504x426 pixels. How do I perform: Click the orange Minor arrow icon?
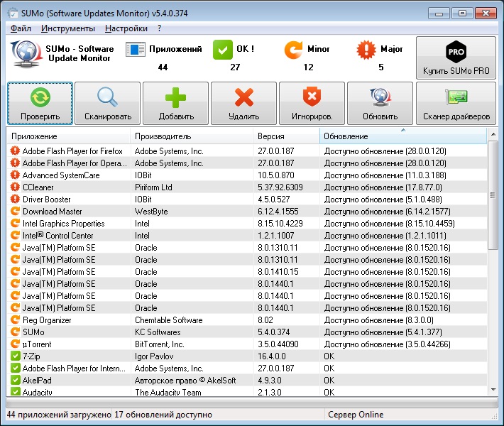(x=293, y=50)
